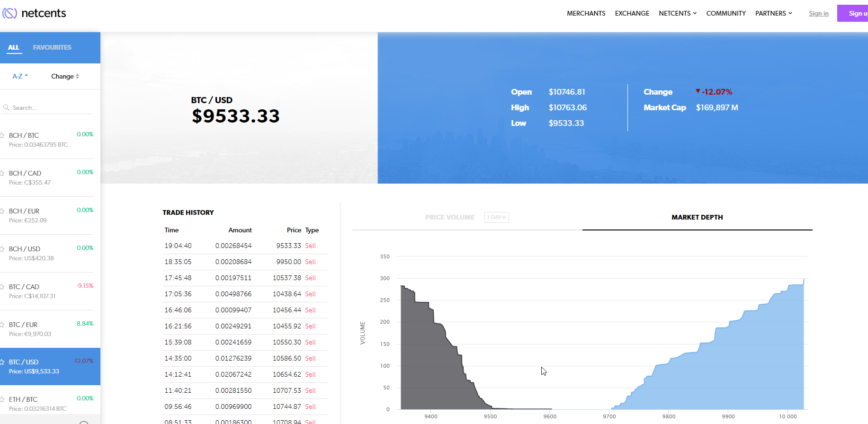Click the search magnifier icon
Image resolution: width=868 pixels, height=424 pixels.
[x=6, y=108]
